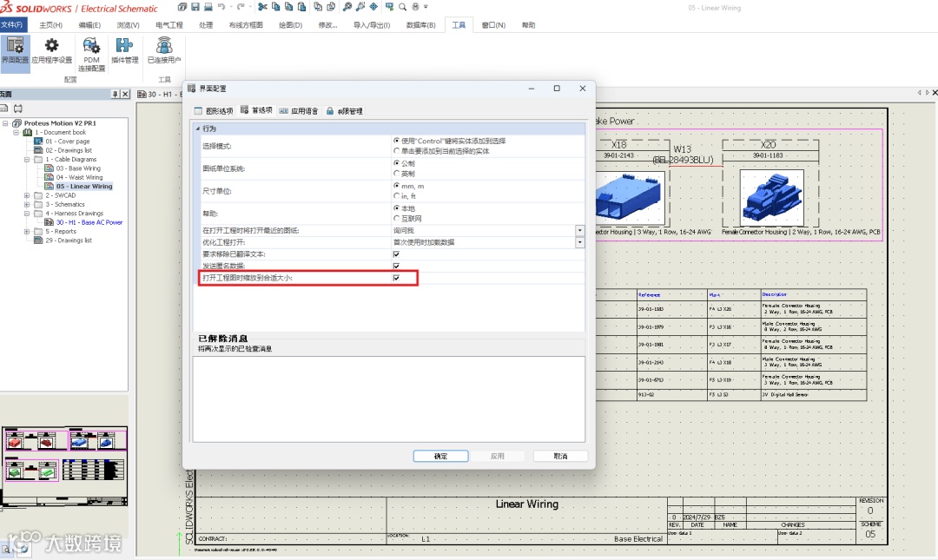Open the 导入/导出(I) ribbon tab

click(x=372, y=25)
